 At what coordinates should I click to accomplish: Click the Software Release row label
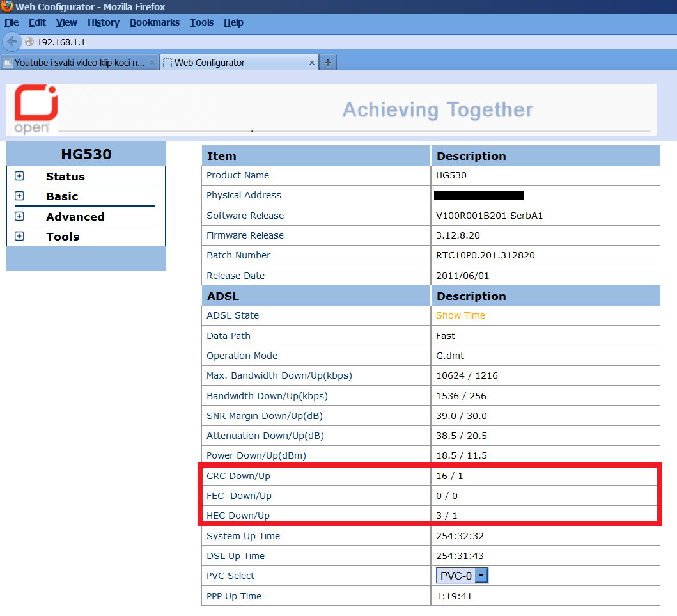click(x=245, y=216)
